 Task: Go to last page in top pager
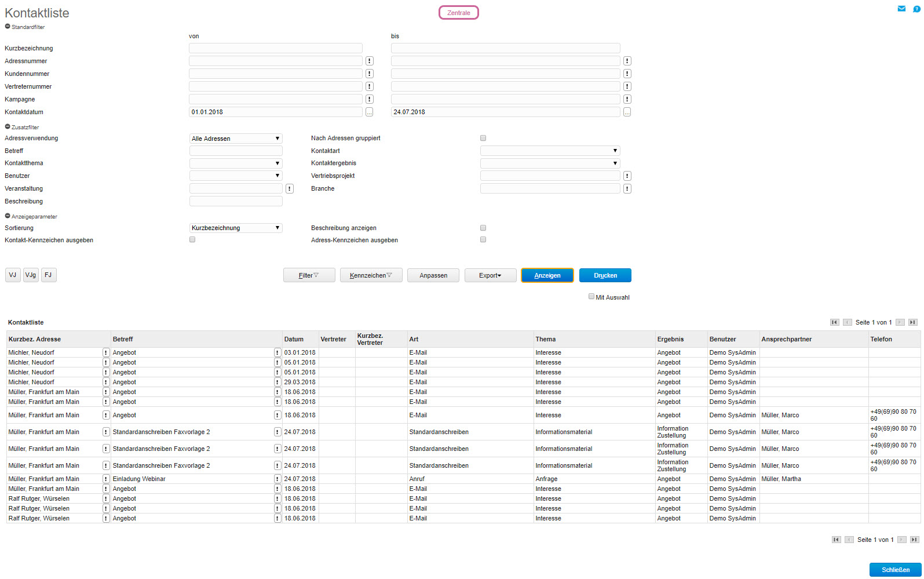pos(912,322)
